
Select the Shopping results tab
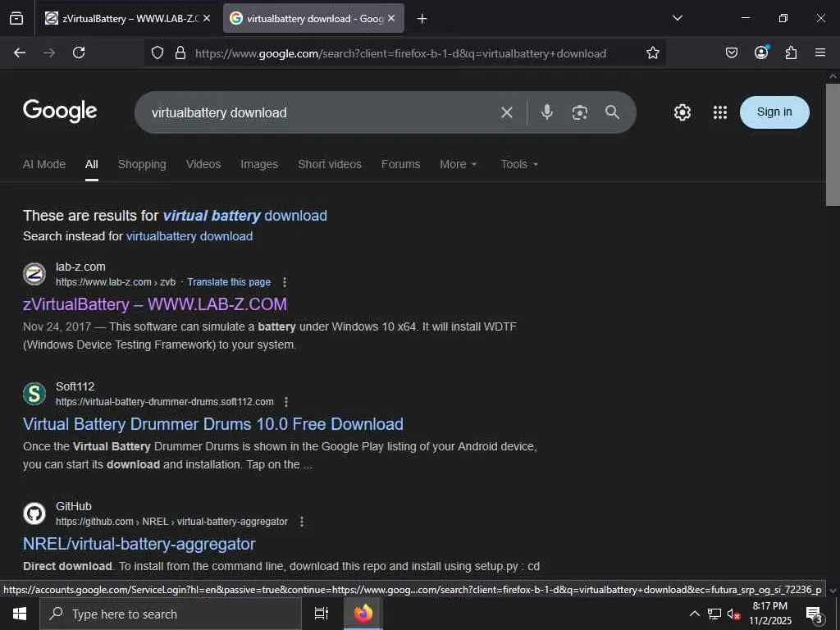click(x=142, y=164)
